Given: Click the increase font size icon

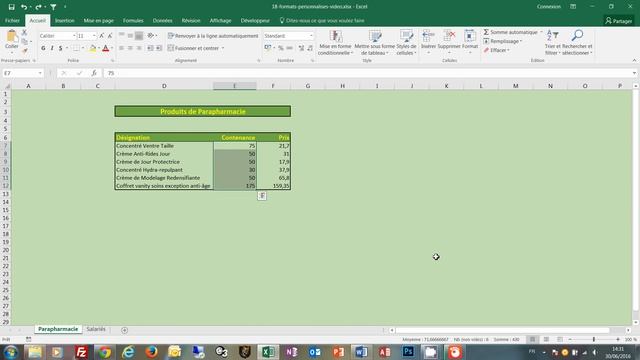Looking at the screenshot, I should 102,36.
